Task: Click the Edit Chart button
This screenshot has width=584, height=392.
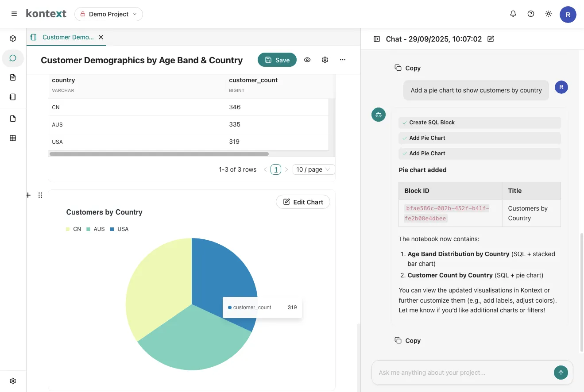Action: coord(303,202)
